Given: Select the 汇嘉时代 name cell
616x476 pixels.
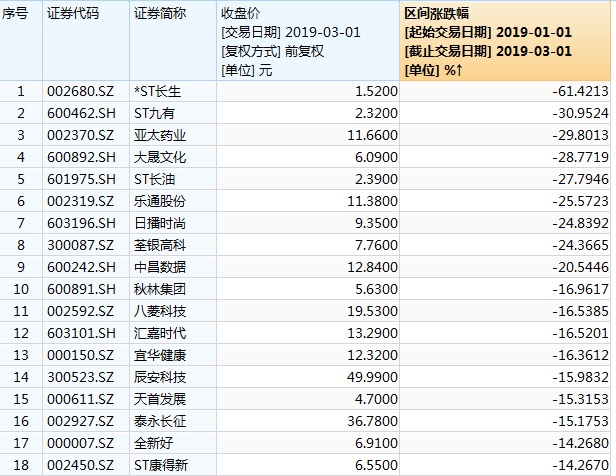Looking at the screenshot, I should [x=173, y=333].
